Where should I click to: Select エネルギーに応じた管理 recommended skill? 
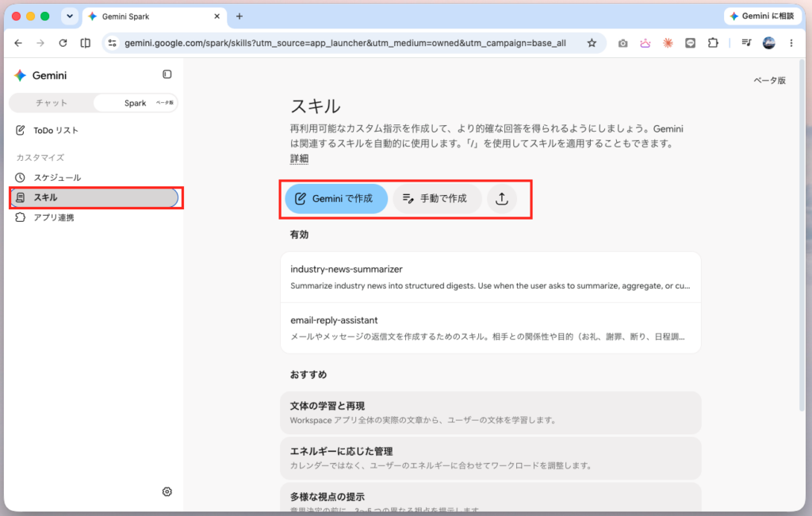pos(490,458)
